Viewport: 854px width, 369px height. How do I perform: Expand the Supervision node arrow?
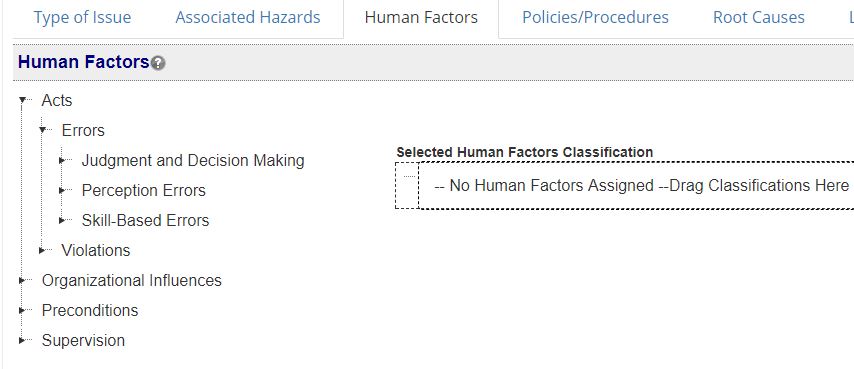(x=22, y=340)
